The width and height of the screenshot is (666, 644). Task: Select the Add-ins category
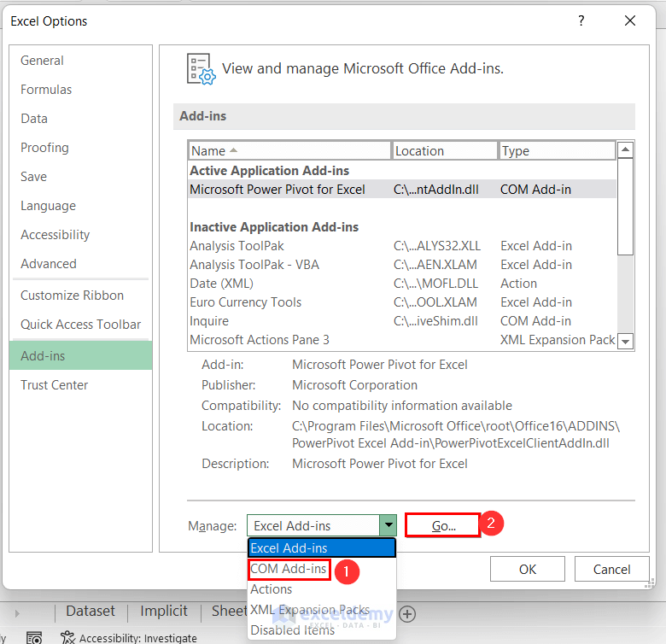tap(80, 355)
